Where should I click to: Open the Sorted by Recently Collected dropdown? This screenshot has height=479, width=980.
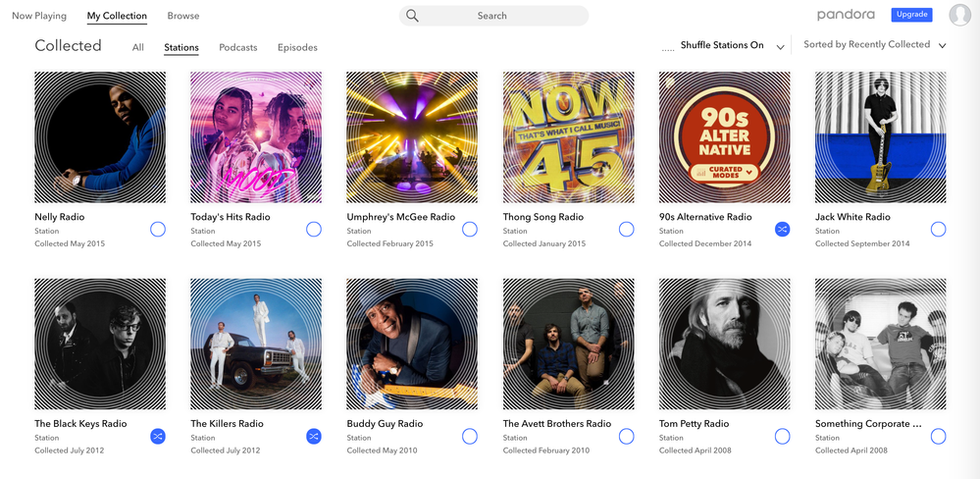(x=943, y=45)
